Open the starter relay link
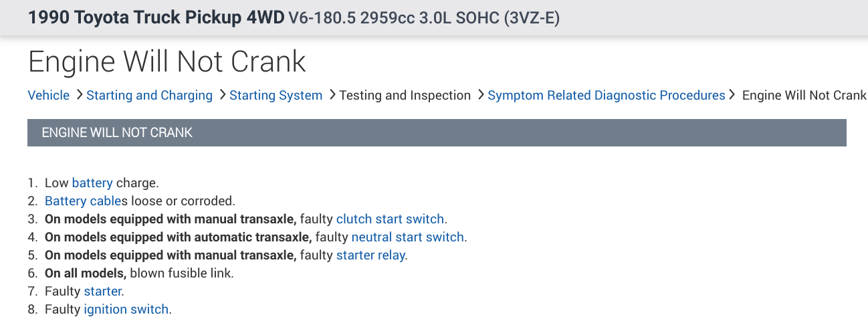The image size is (868, 329). pos(370,255)
